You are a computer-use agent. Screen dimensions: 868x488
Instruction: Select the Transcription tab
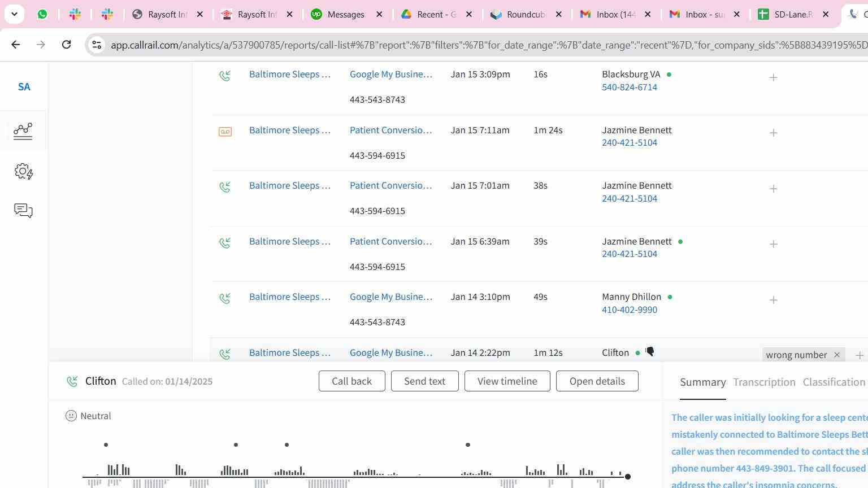click(764, 382)
